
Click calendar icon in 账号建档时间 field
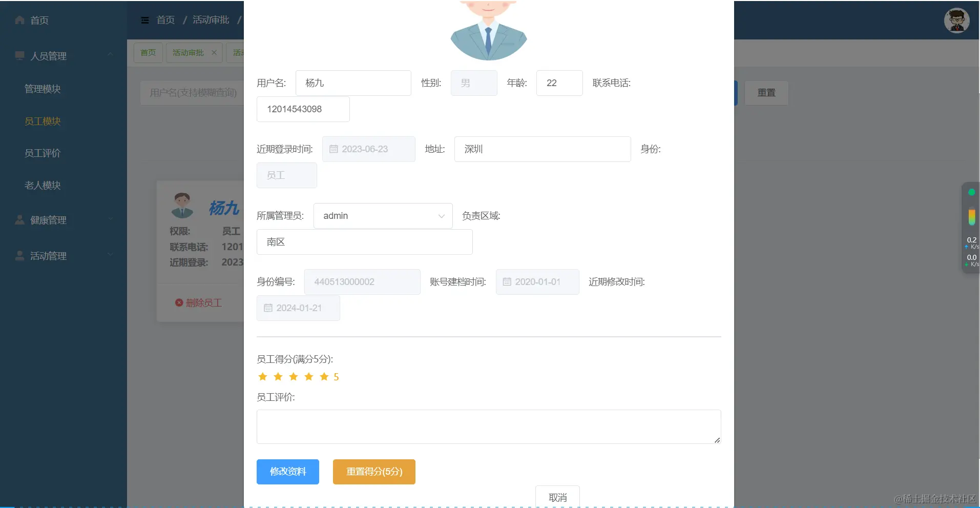(x=507, y=282)
